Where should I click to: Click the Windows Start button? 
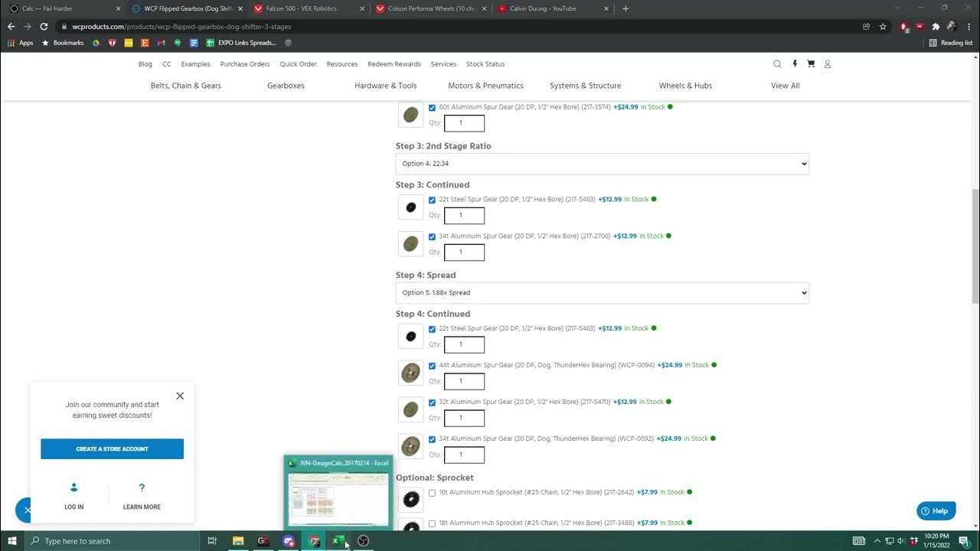click(12, 541)
